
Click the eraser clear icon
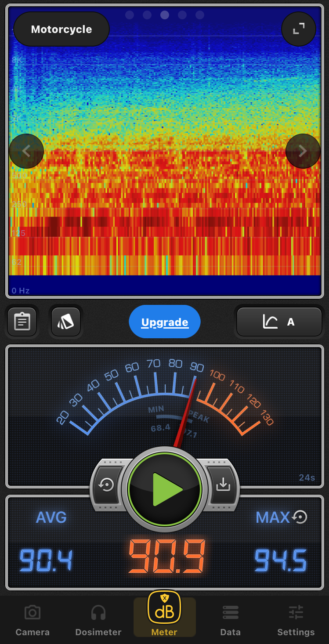point(66,322)
